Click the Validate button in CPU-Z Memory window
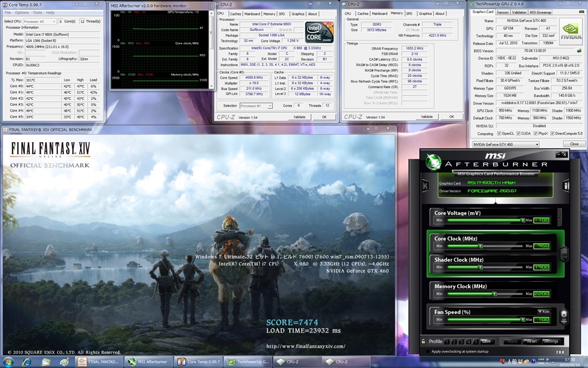588x368 pixels. click(427, 117)
